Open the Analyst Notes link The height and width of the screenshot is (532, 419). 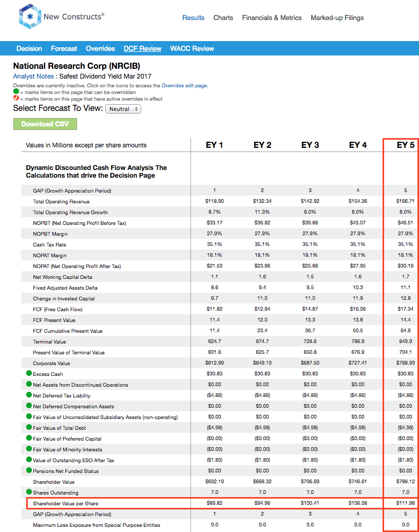point(33,77)
